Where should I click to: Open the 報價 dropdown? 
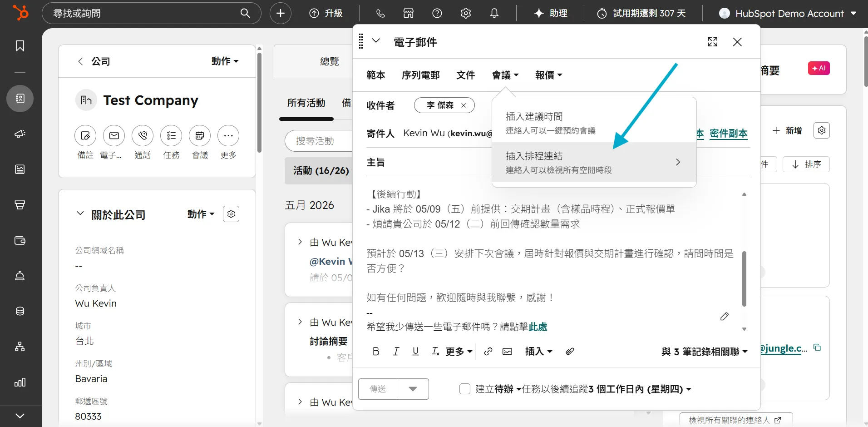pos(548,75)
